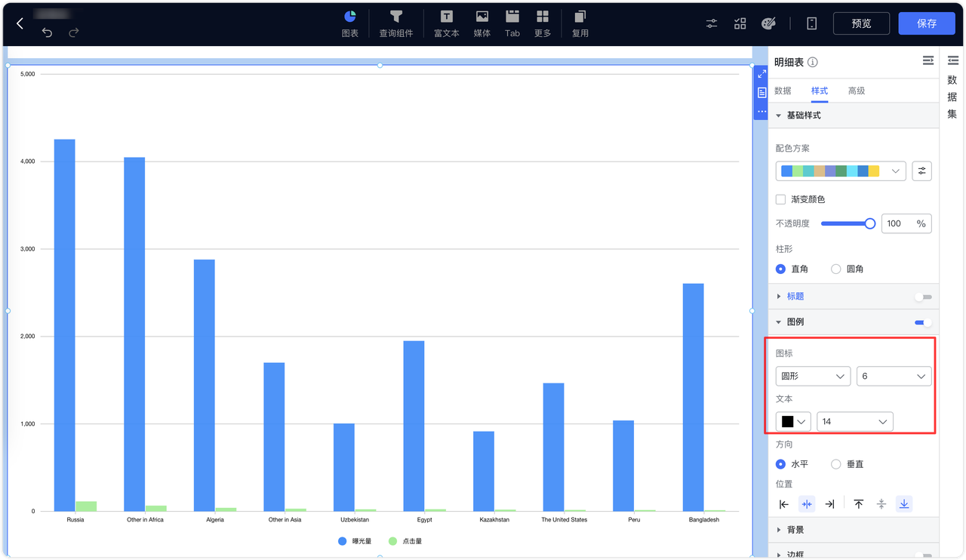Click the 预览 preview button
Screen dimensions: 966x560
tap(861, 23)
